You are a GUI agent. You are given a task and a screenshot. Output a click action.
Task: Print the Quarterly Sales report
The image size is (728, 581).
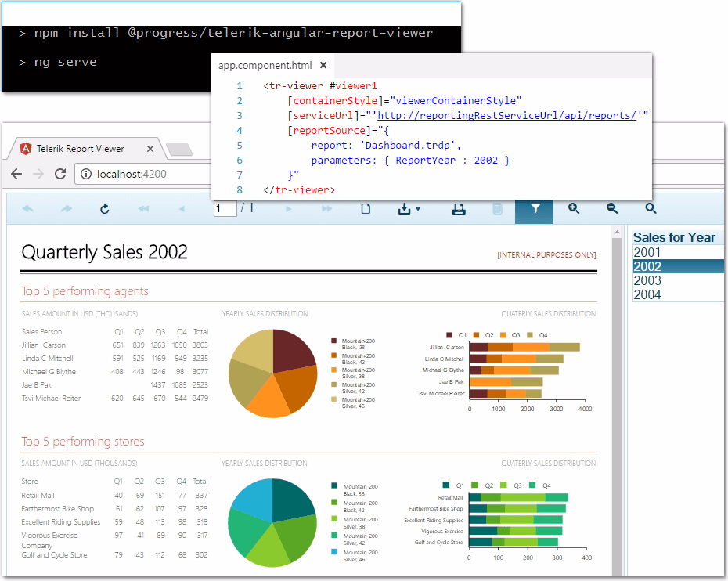pos(459,209)
